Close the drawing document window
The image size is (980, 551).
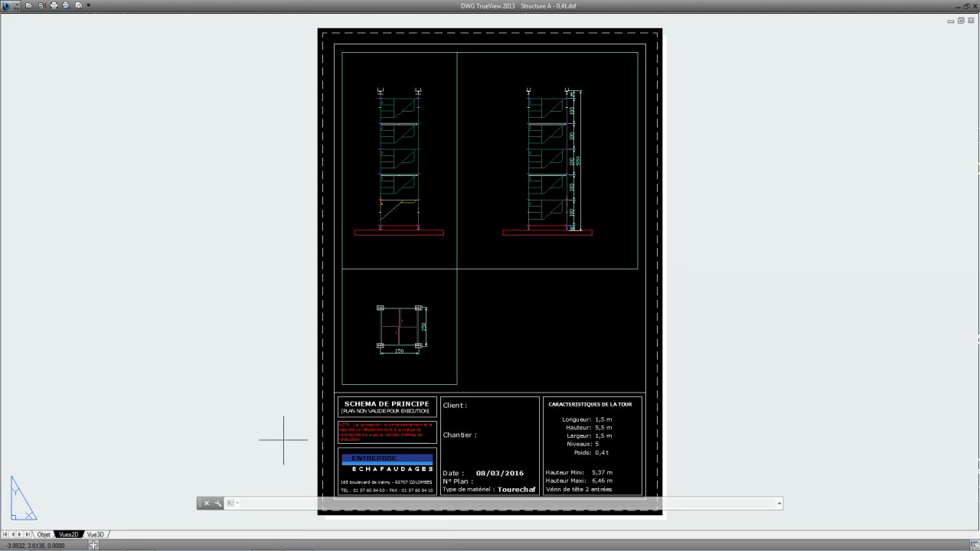971,21
